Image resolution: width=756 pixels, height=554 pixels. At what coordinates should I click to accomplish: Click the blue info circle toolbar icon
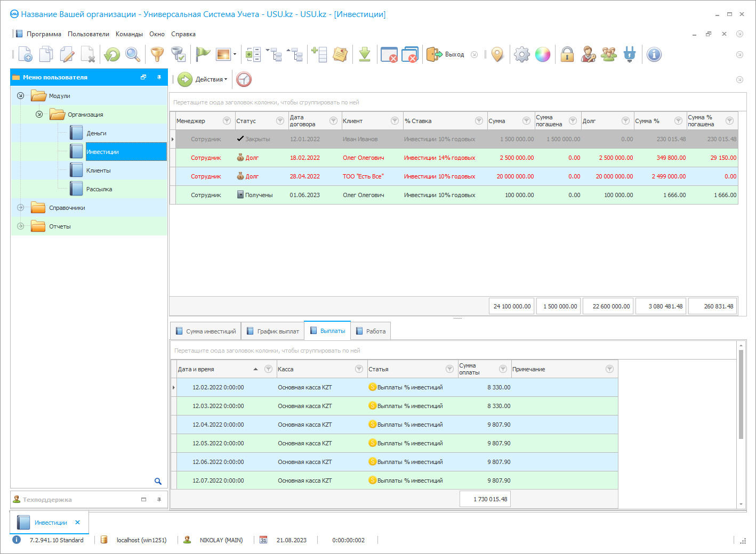654,54
